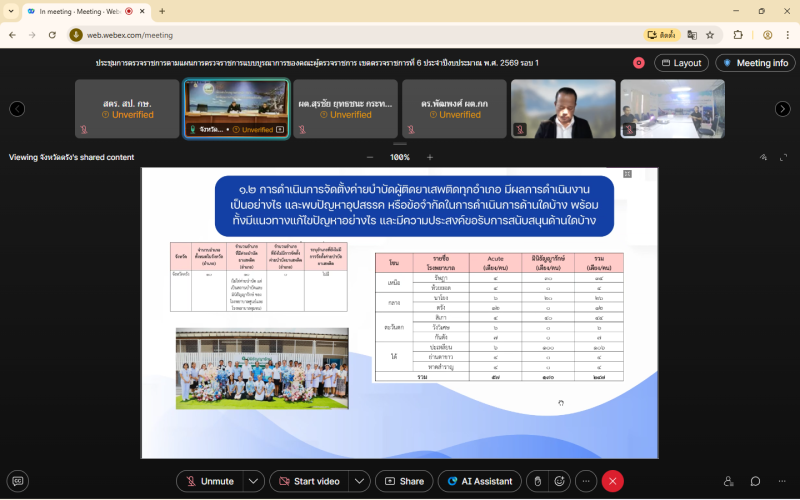Image resolution: width=800 pixels, height=500 pixels.
Task: Expand audio options arrow beside Unmute
Action: coord(254,481)
